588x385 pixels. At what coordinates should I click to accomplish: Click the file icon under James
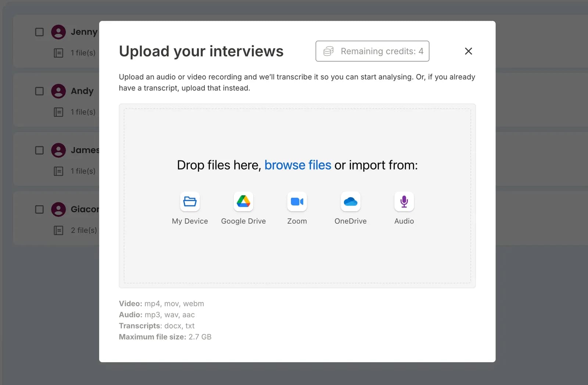(x=58, y=171)
